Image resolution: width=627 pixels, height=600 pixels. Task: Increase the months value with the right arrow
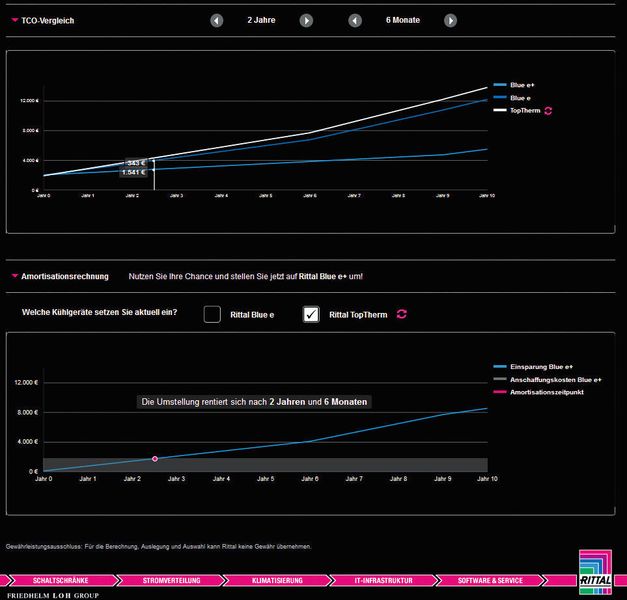(x=450, y=20)
